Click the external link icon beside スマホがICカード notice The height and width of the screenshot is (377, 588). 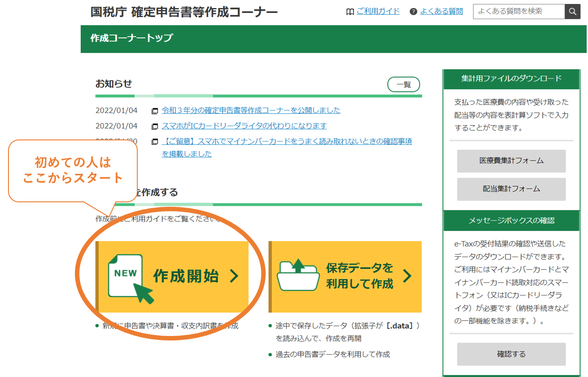pos(155,126)
